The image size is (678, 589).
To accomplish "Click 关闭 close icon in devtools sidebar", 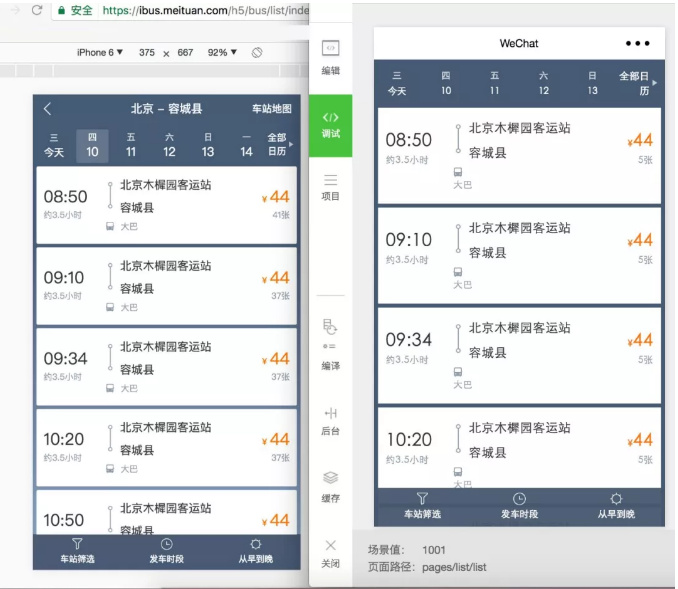I will (x=330, y=545).
